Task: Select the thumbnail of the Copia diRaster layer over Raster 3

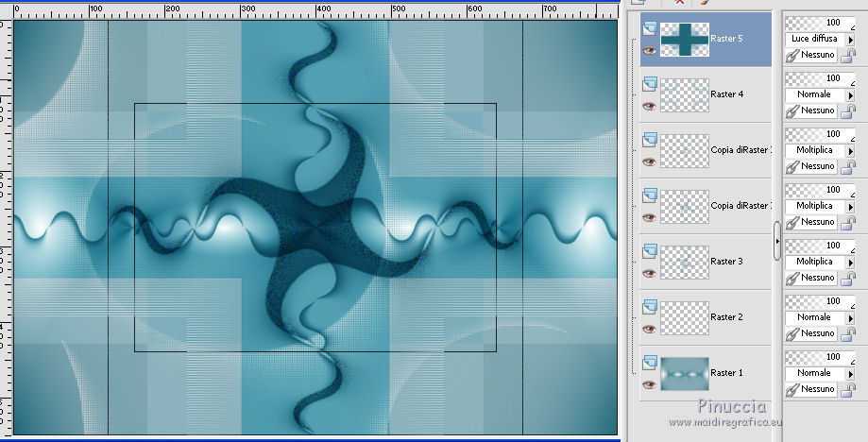Action: click(x=685, y=207)
